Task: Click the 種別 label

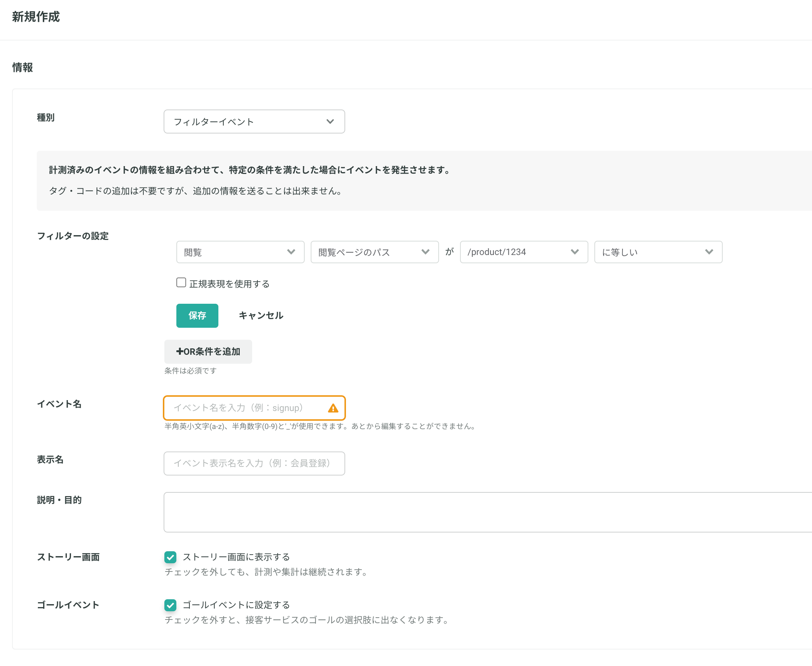Action: click(x=46, y=117)
